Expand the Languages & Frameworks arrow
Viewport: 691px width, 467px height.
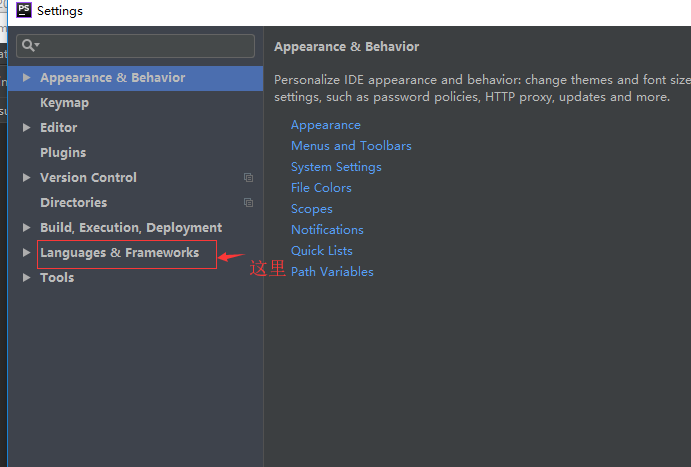pyautogui.click(x=26, y=253)
